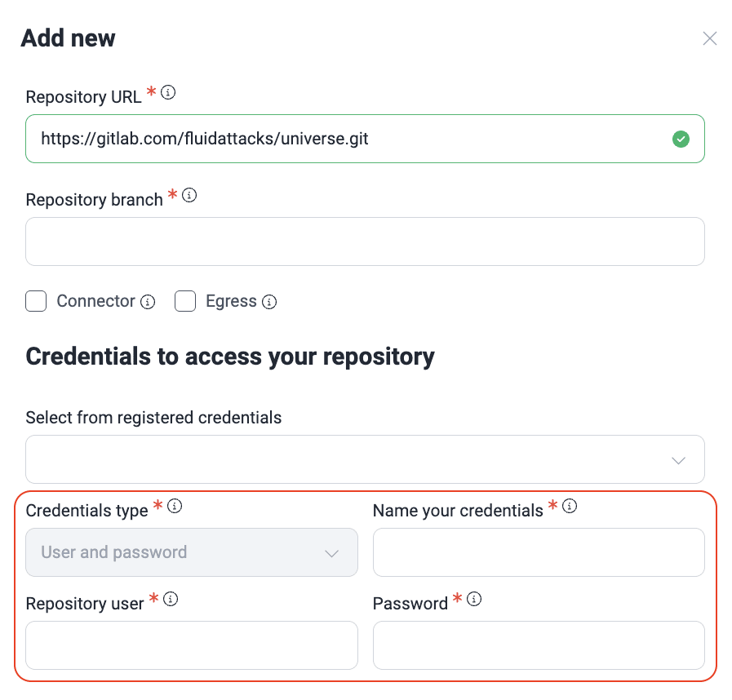This screenshot has width=732, height=700.
Task: Open the registered credentials dropdown
Action: [x=351, y=459]
